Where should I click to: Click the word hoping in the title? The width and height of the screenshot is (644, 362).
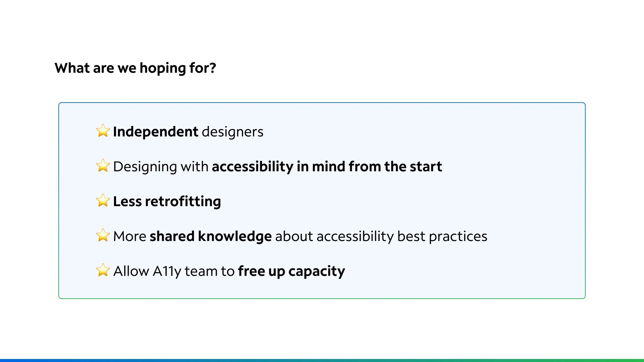[163, 68]
